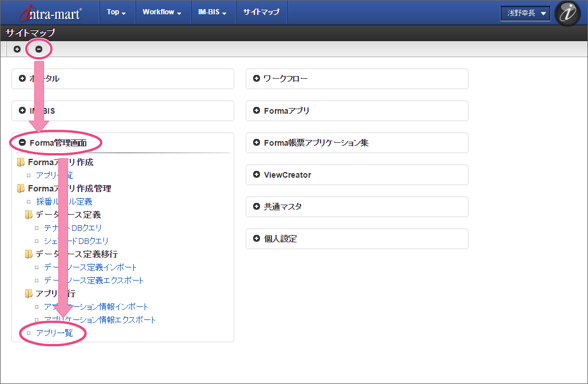Expand the Formaアプリ section
The image size is (588, 384).
[x=257, y=111]
